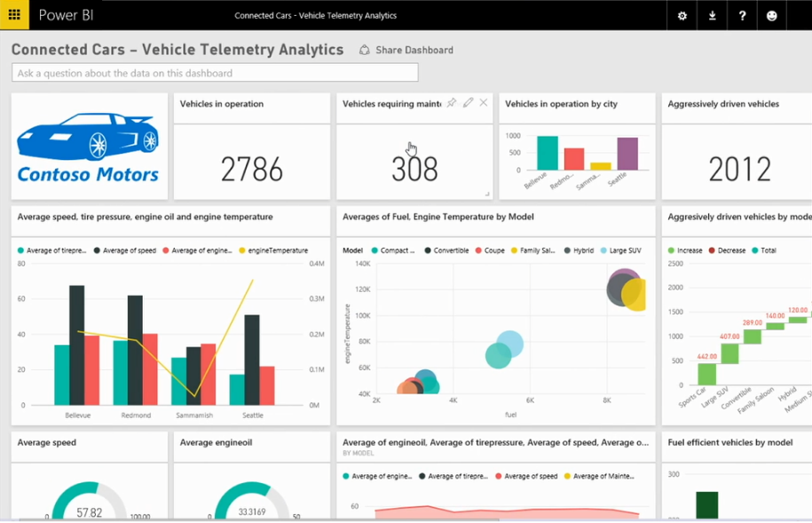Select the Bellevue bar in city chart
The height and width of the screenshot is (523, 812).
click(548, 153)
